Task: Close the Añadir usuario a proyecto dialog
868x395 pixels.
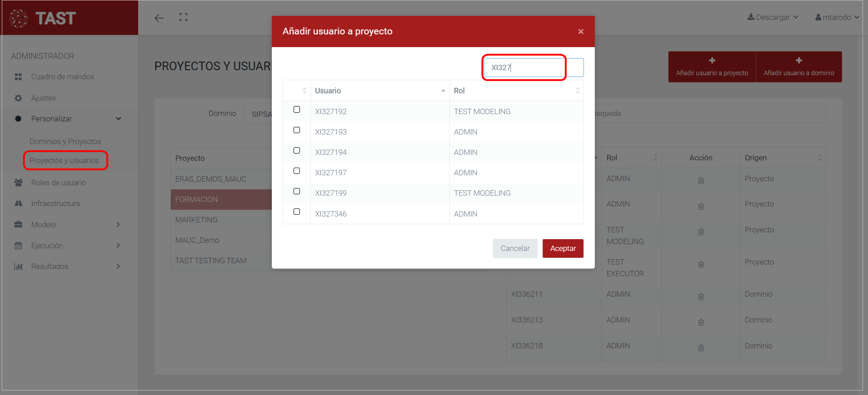Action: coord(581,31)
